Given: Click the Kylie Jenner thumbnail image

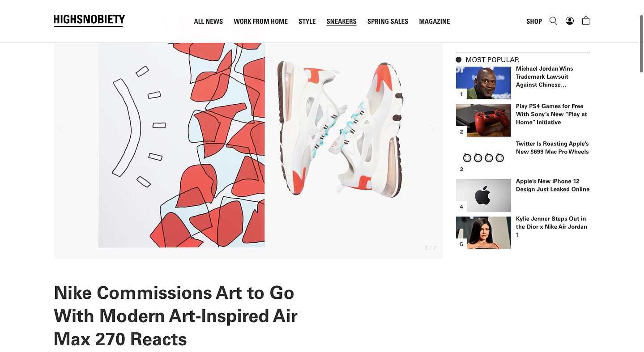Looking at the screenshot, I should (483, 233).
